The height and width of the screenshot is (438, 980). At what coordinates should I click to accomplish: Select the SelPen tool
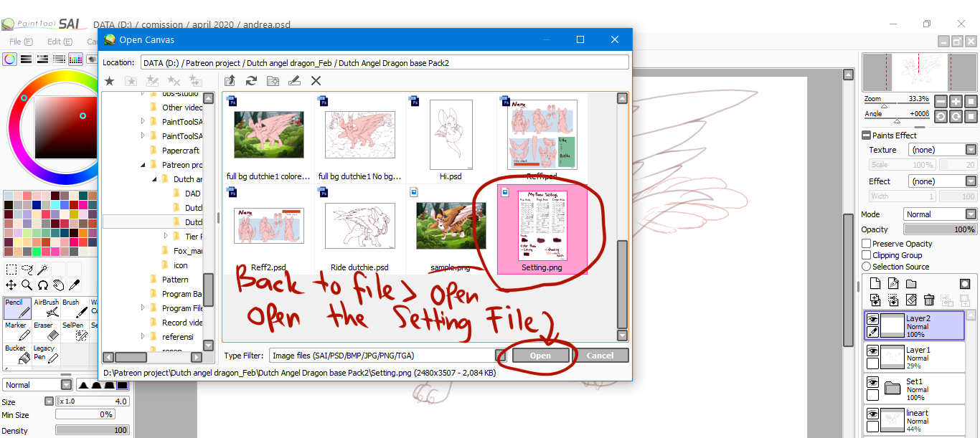(75, 330)
